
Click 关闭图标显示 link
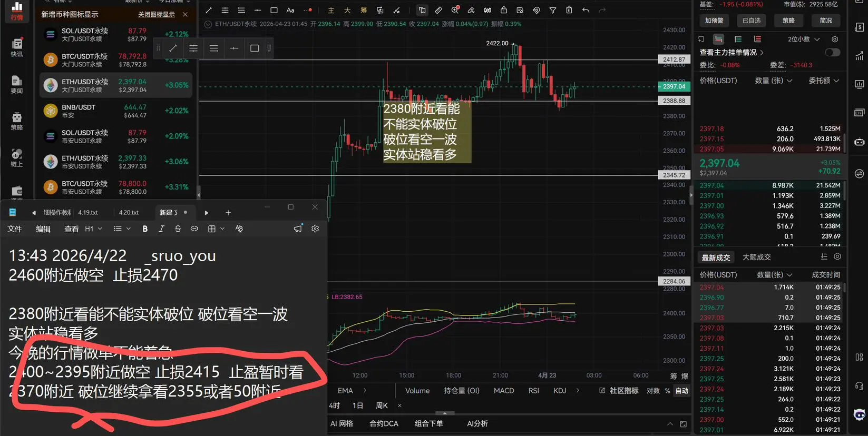point(156,14)
